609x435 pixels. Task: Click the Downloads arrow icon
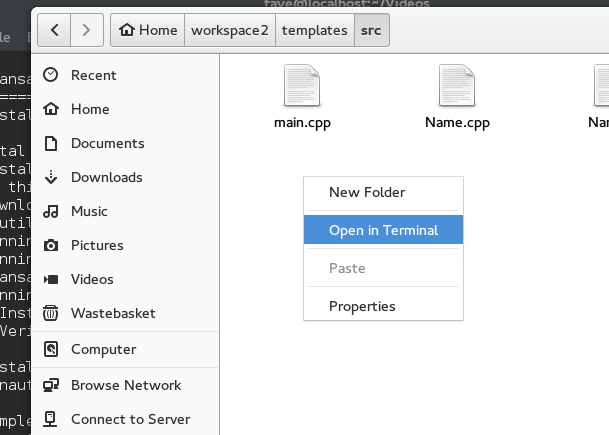[x=51, y=177]
